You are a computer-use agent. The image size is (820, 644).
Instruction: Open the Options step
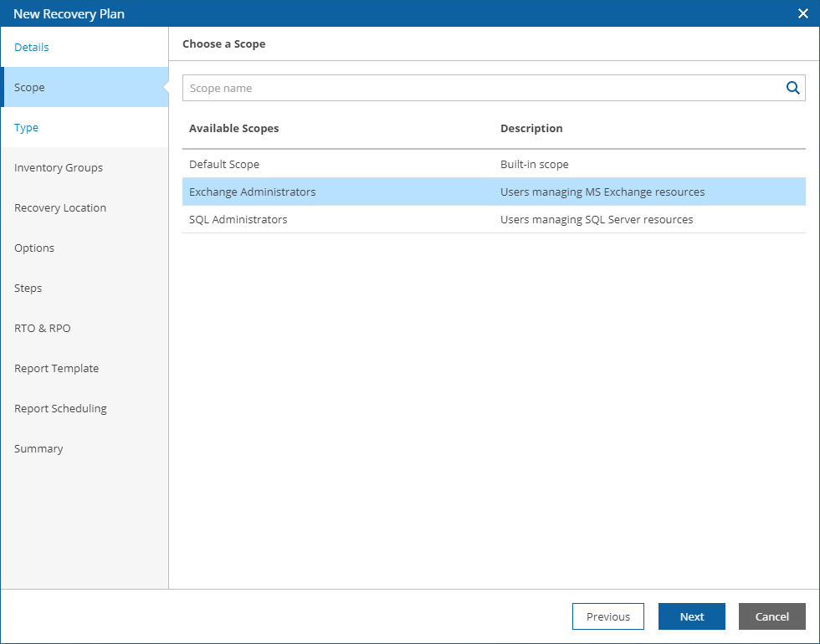tap(34, 248)
